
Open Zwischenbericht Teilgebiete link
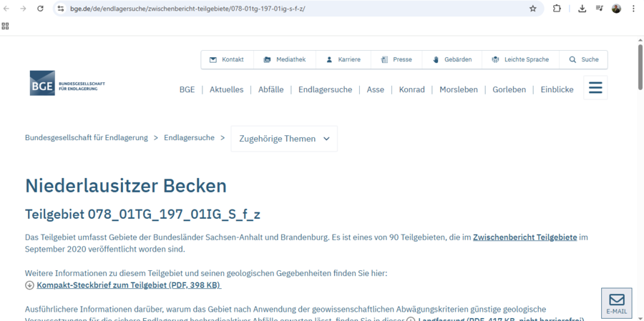tap(525, 237)
